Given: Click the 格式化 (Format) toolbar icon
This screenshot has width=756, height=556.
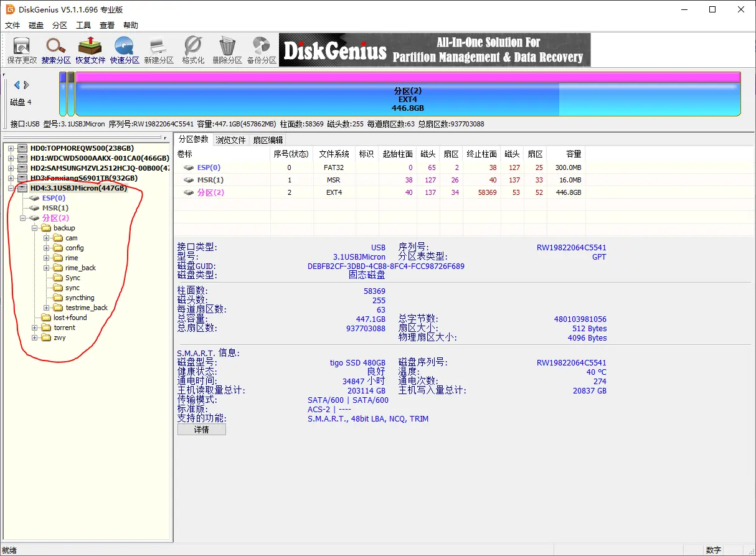Looking at the screenshot, I should 192,50.
